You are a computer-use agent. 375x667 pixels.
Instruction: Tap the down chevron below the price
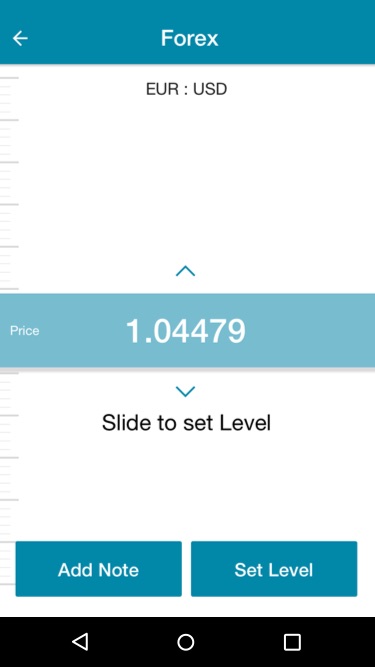point(185,391)
